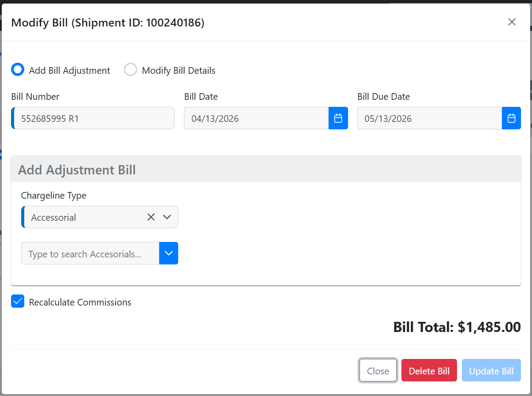Viewport: 532px width, 396px height.
Task: Click the Accessorial chargeline type combo box
Action: [x=84, y=217]
